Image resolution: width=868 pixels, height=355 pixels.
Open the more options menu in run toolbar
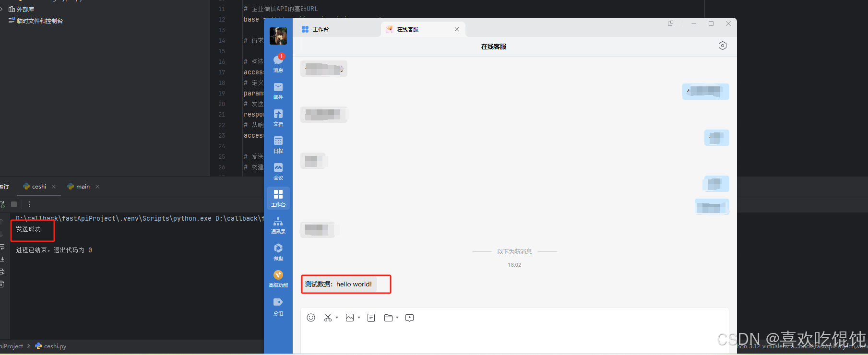(x=30, y=204)
